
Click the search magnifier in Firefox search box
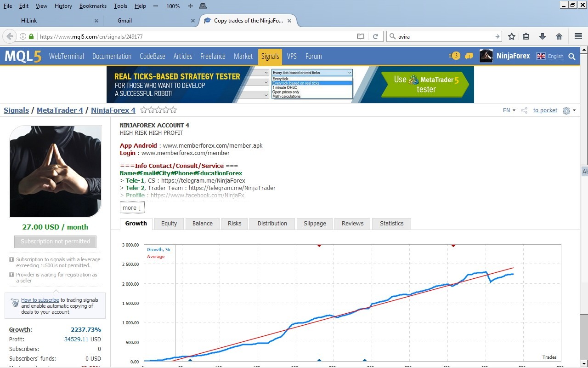[392, 36]
